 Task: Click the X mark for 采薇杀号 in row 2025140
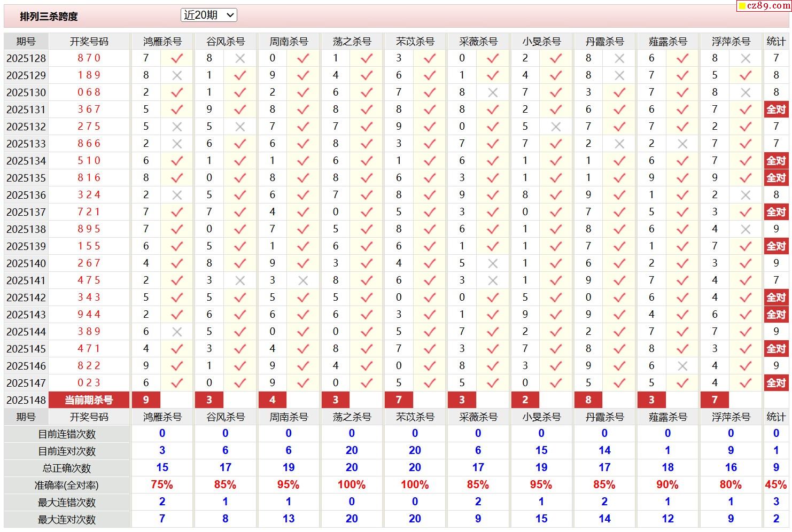tap(493, 263)
